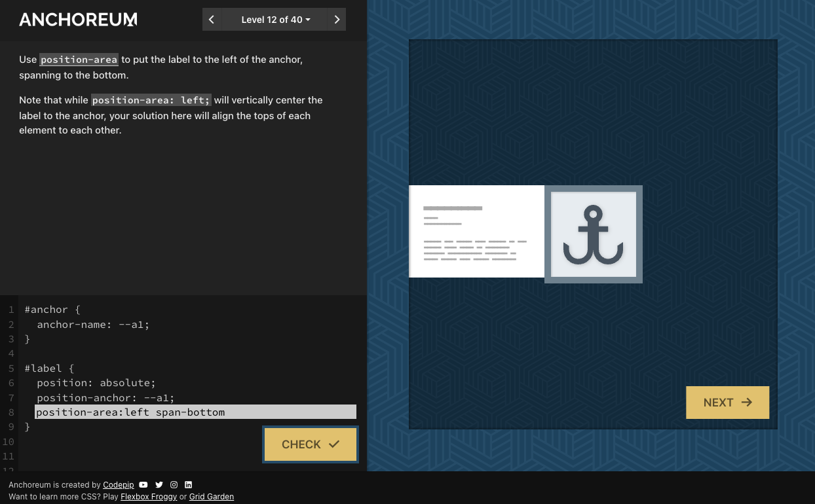The height and width of the screenshot is (504, 815).
Task: Open the Level 12 of 40 dropdown
Action: point(275,20)
